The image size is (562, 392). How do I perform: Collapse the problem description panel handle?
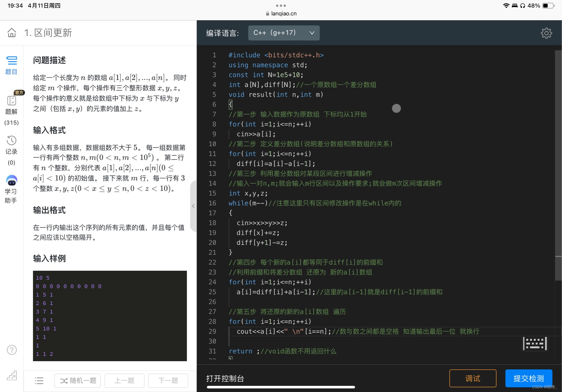[193, 206]
